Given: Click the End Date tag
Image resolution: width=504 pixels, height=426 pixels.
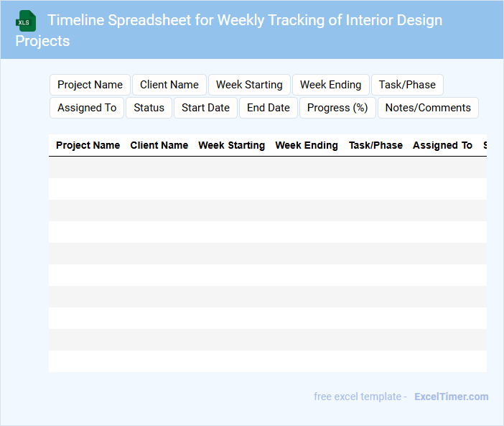Looking at the screenshot, I should pyautogui.click(x=269, y=108).
